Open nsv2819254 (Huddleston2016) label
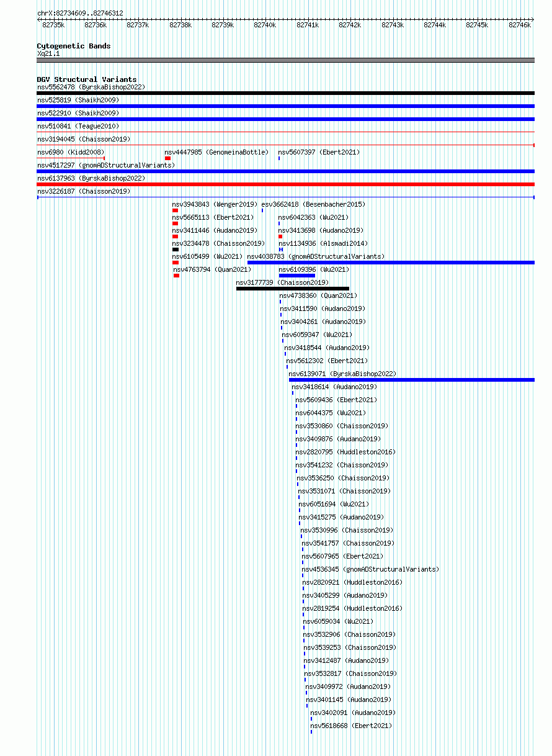 click(x=353, y=608)
